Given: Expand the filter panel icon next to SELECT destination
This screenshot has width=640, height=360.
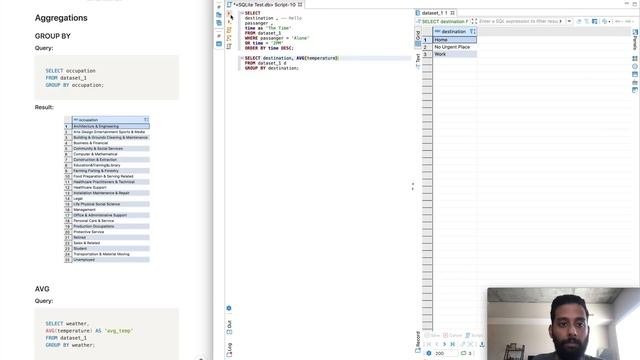Looking at the screenshot, I should tap(474, 21).
